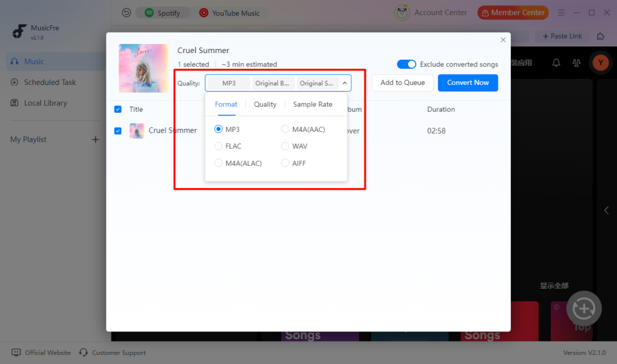Click Add to Queue button

click(402, 83)
